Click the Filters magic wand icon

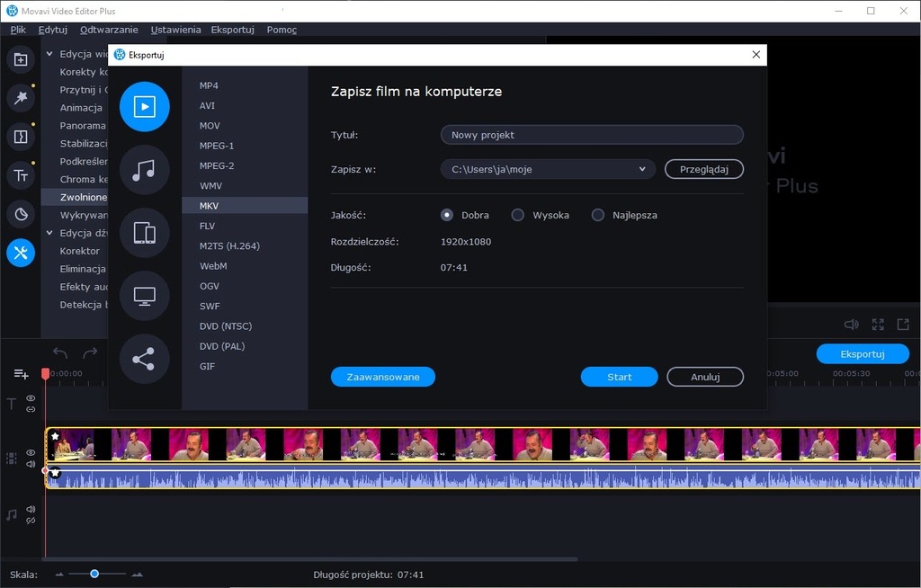[x=21, y=98]
